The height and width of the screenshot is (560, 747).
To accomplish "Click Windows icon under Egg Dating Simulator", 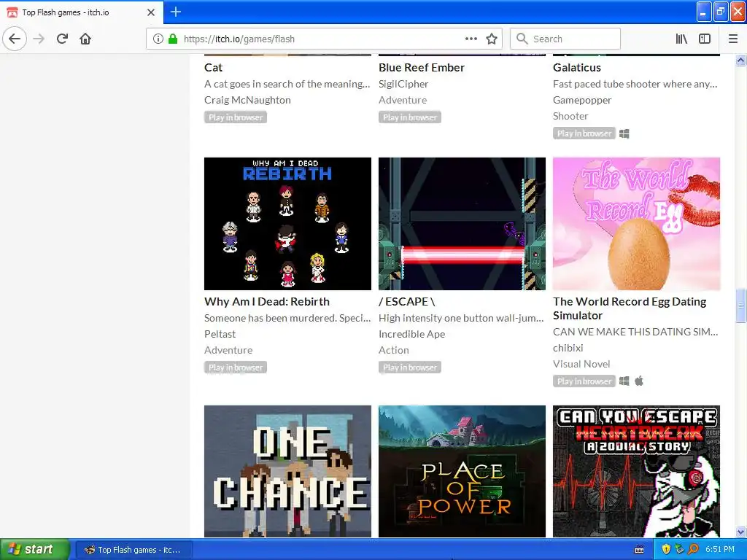I will pyautogui.click(x=624, y=381).
